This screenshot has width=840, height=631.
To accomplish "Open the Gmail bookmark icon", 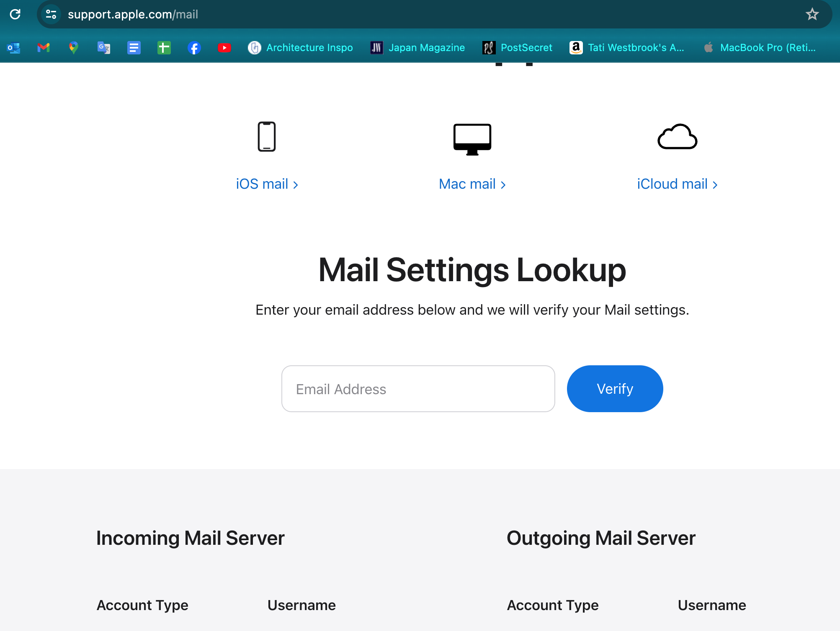I will click(x=44, y=48).
